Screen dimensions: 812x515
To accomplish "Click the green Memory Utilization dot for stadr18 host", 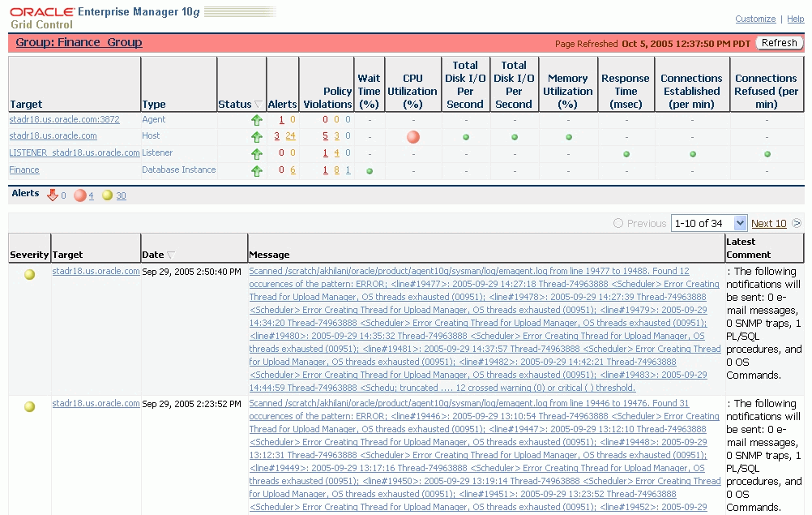I will point(568,136).
